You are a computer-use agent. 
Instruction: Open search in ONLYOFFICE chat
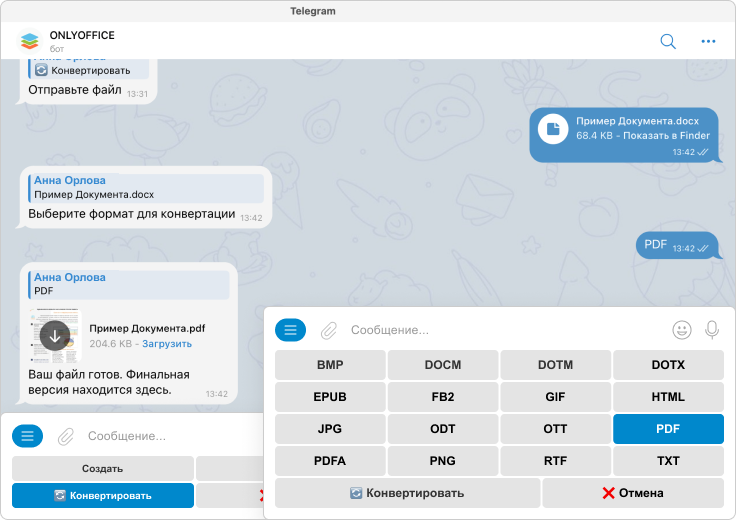(x=667, y=41)
